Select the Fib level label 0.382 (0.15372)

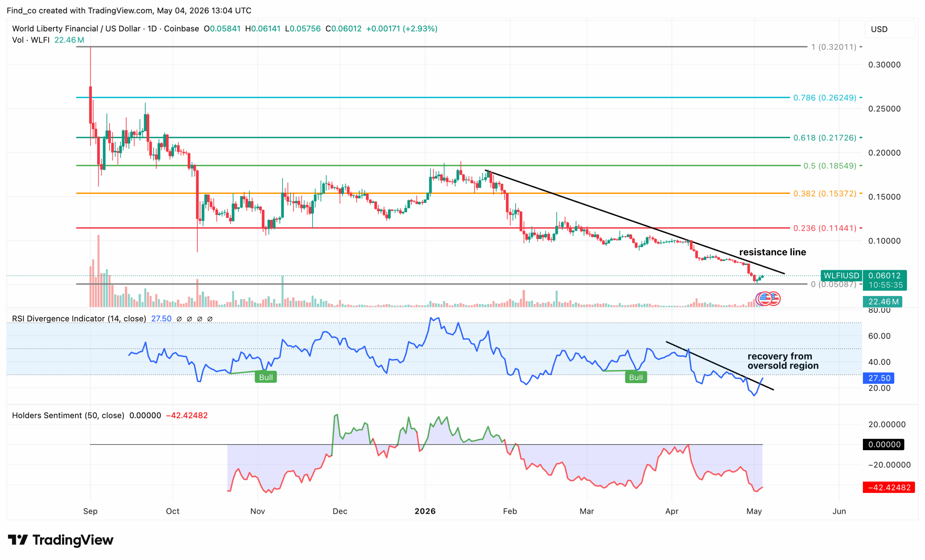pyautogui.click(x=825, y=194)
